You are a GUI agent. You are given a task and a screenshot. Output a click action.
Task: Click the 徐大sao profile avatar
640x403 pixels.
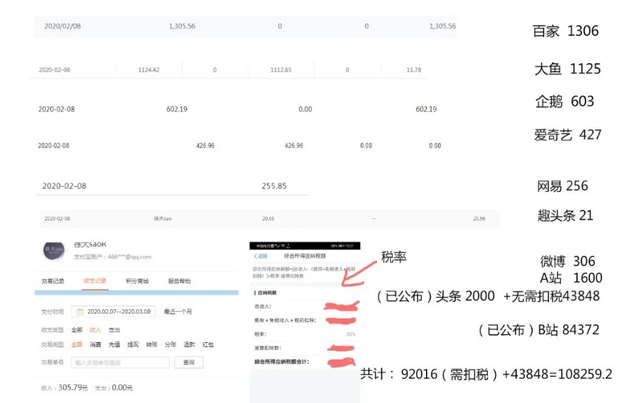pyautogui.click(x=54, y=249)
